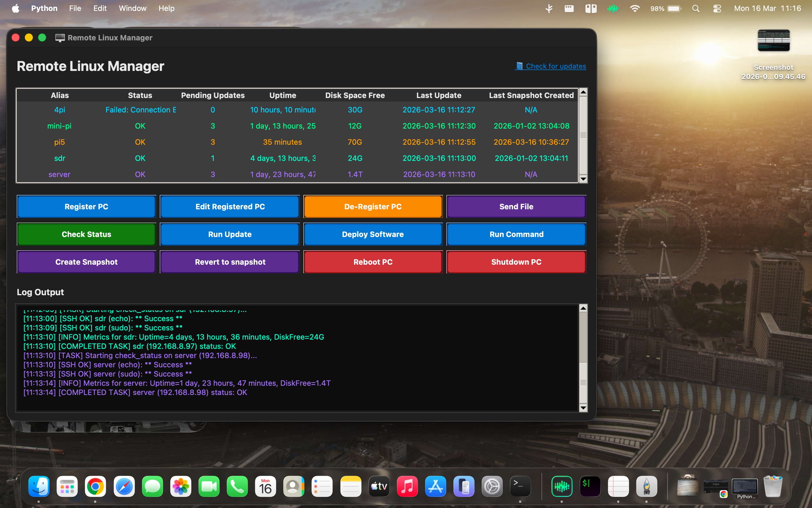
Task: Click the Reboot PC button
Action: 373,262
